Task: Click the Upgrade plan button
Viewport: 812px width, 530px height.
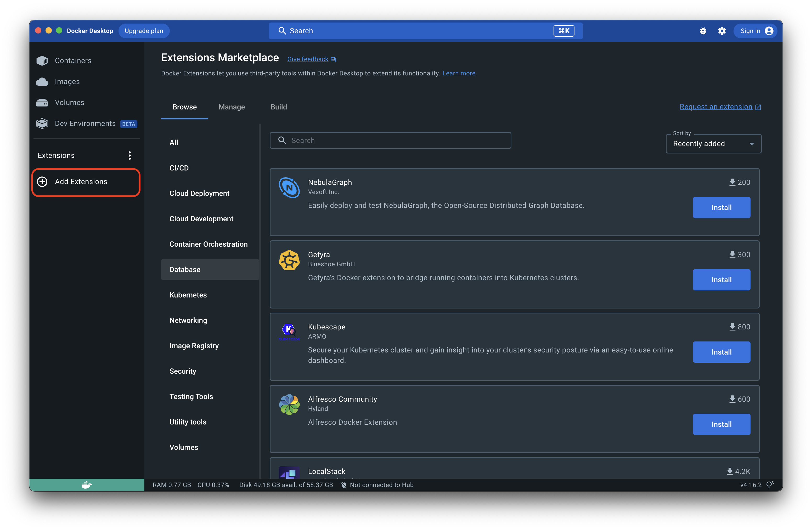Action: click(144, 31)
